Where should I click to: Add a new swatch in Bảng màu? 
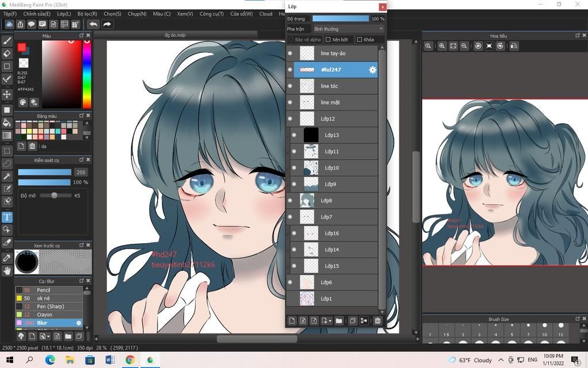(x=21, y=146)
